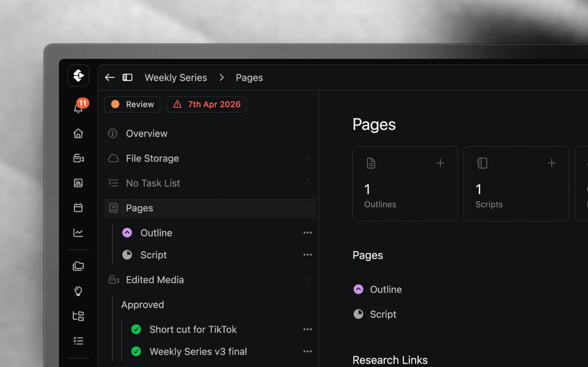The image size is (588, 367).
Task: Open more options for sidebar Script
Action: (x=308, y=255)
